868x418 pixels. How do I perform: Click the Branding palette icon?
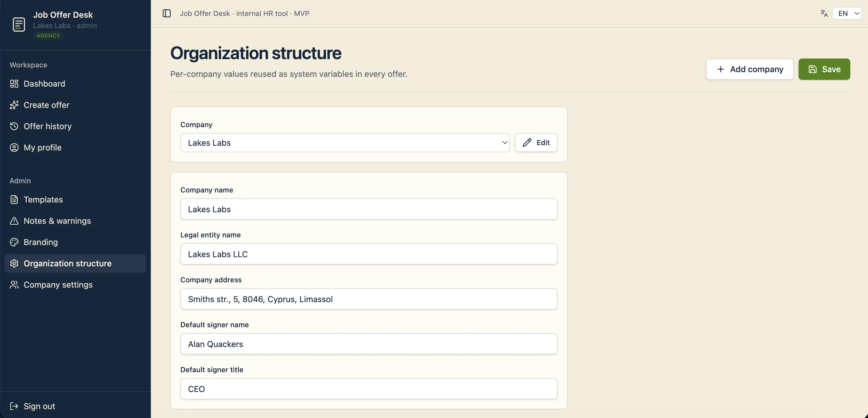click(x=14, y=242)
